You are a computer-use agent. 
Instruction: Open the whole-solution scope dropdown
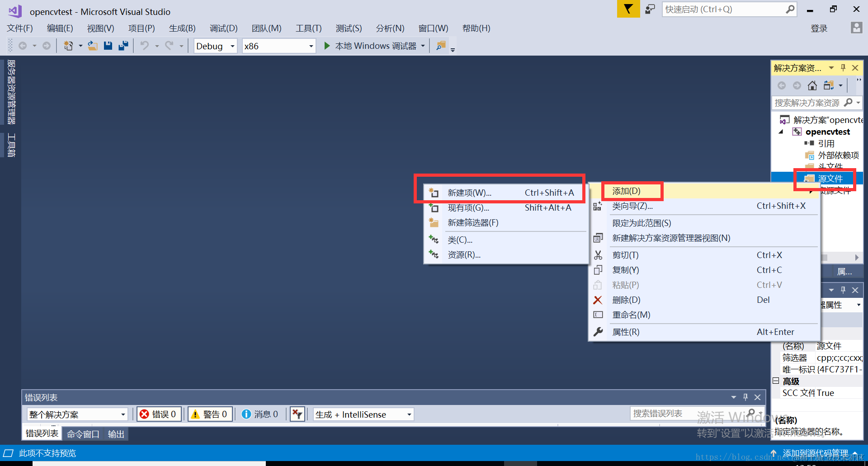coord(77,414)
